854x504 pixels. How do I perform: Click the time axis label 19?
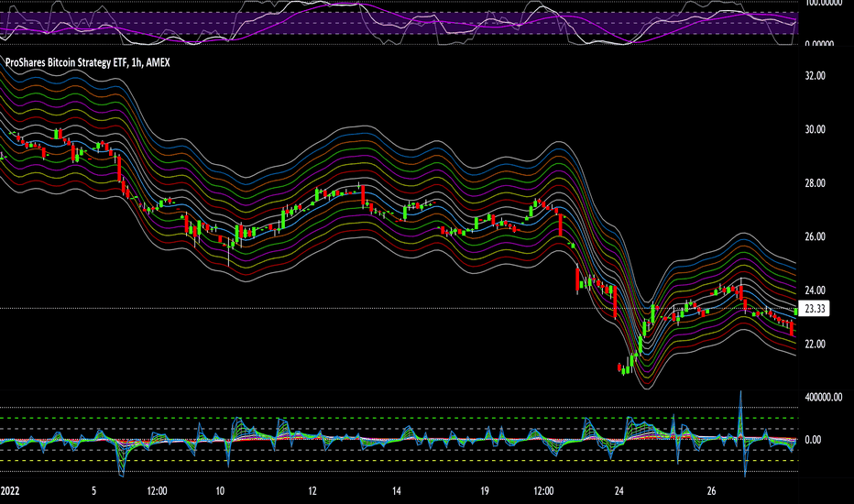[x=484, y=491]
